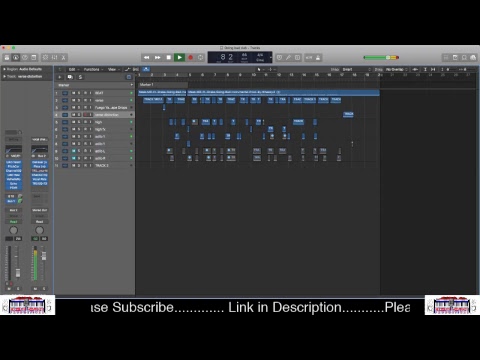Add a new track with the plus button
The height and width of the screenshot is (360, 480).
[x=60, y=77]
